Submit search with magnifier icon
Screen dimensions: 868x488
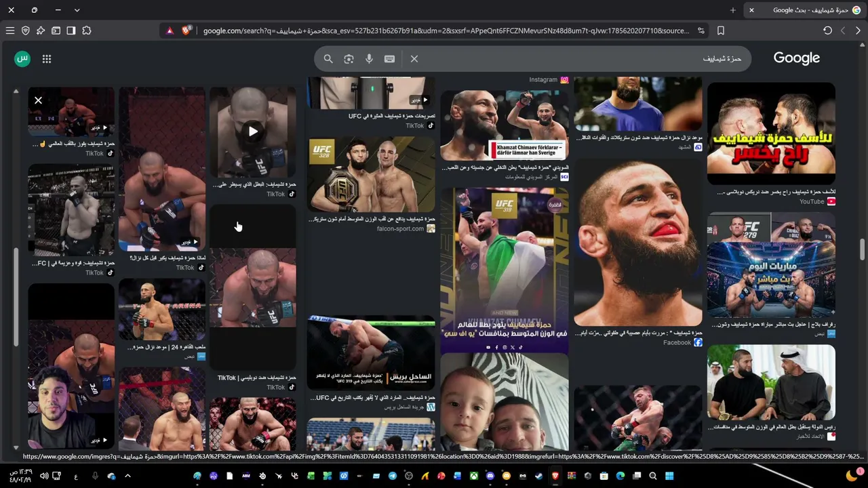(328, 59)
